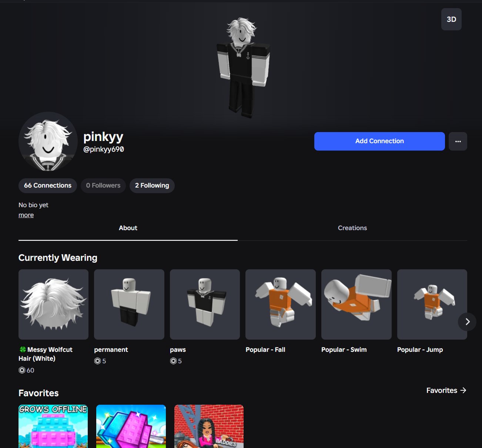The width and height of the screenshot is (482, 448).
Task: View the 66 Connections list
Action: (48, 185)
